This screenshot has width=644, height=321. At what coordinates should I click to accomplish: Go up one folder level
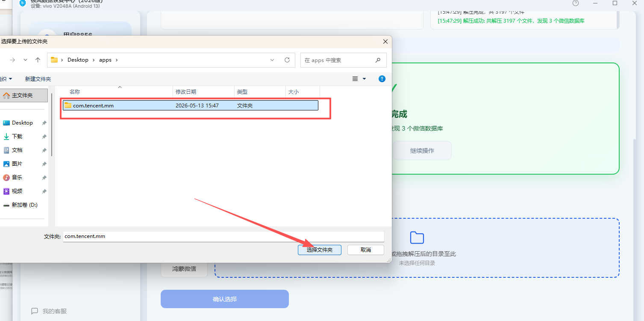point(38,60)
